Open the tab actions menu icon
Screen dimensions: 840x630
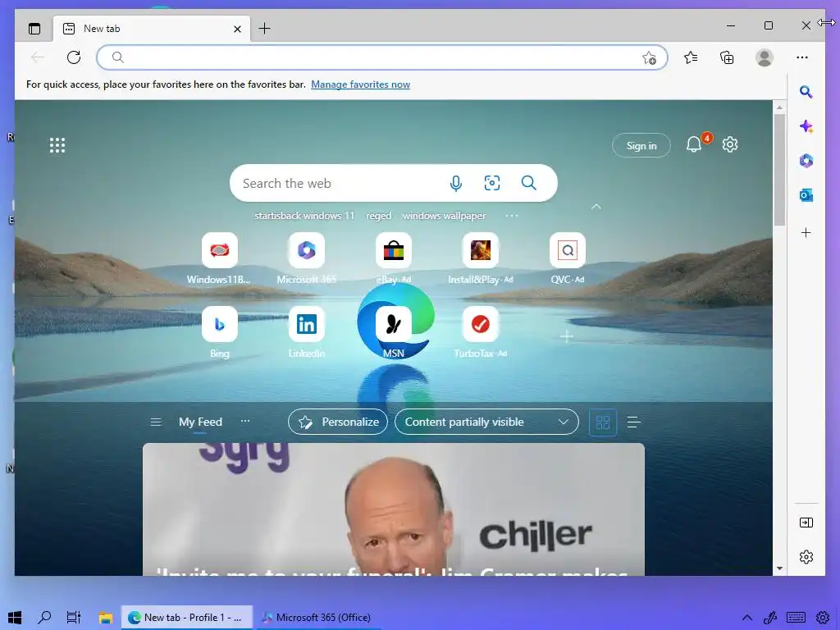click(x=34, y=29)
